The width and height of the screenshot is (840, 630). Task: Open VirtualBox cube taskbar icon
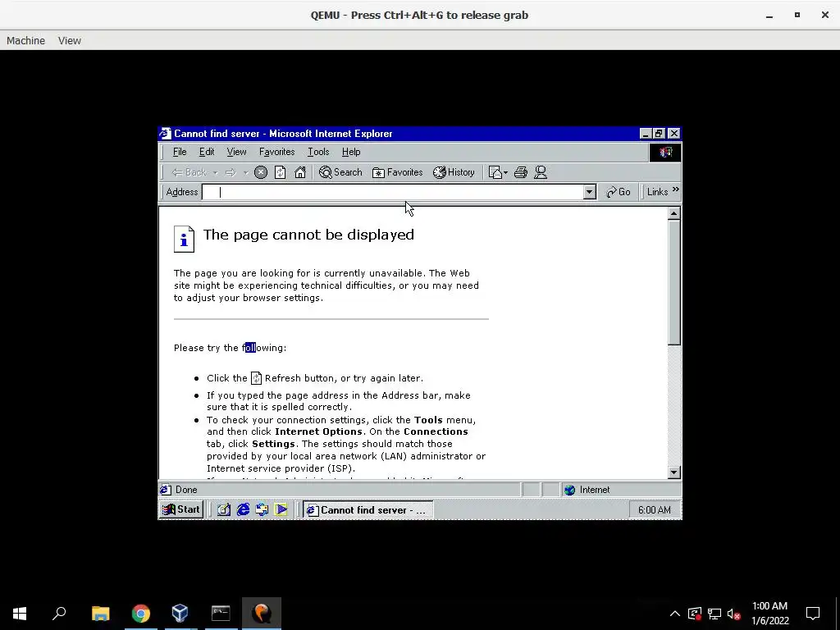click(180, 614)
